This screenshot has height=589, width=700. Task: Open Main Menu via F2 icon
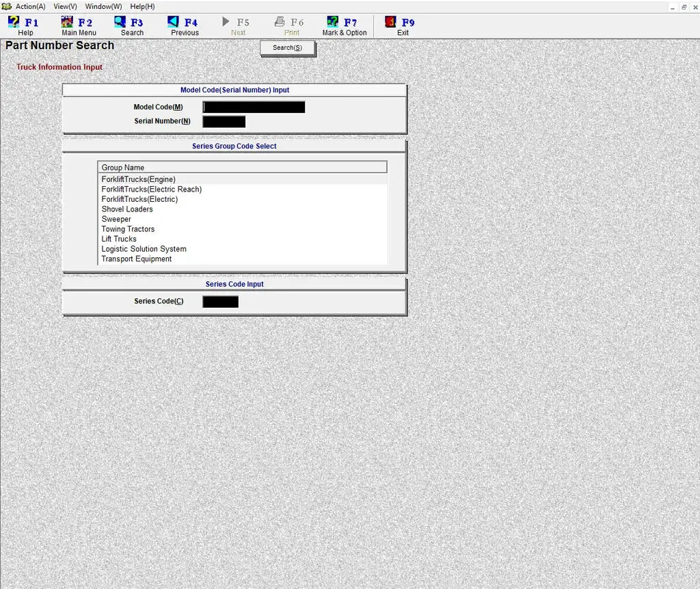[68, 22]
